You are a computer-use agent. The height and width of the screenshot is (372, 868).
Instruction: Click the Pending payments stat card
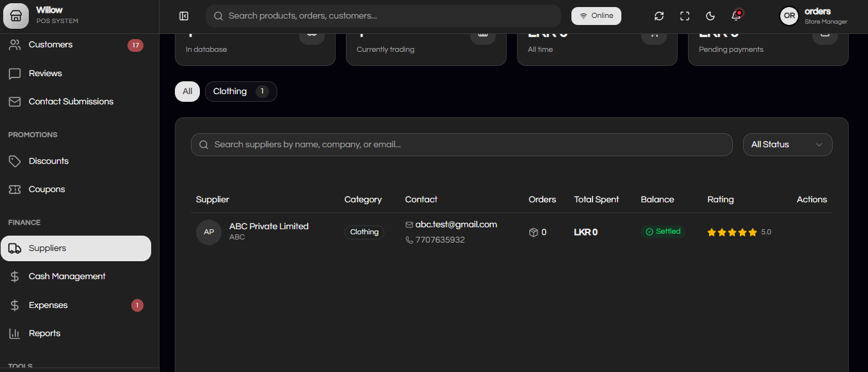click(x=768, y=49)
